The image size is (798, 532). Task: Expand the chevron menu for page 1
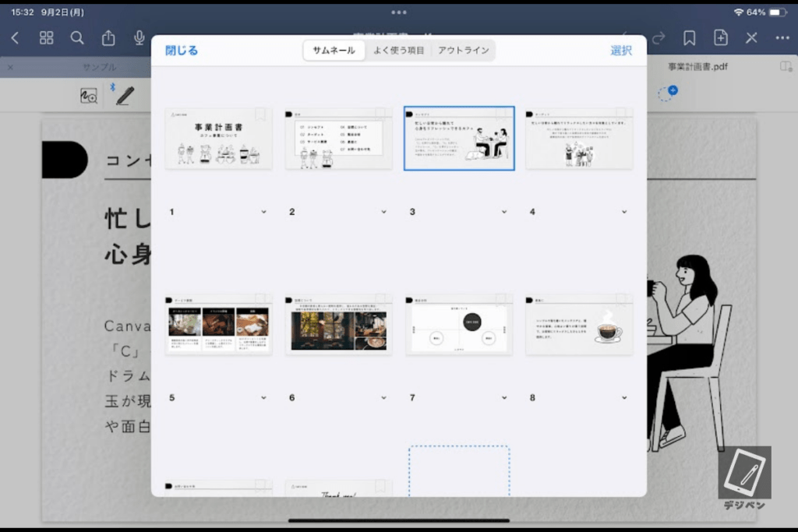coord(263,212)
